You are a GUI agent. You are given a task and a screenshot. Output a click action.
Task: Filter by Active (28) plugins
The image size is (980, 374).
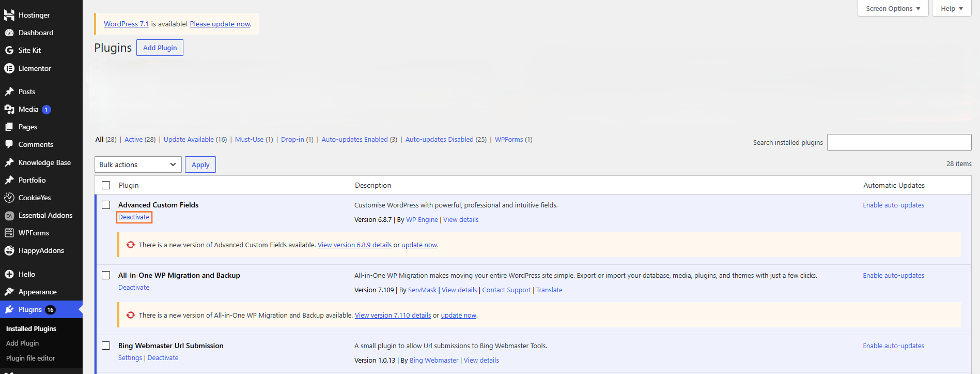coord(140,139)
